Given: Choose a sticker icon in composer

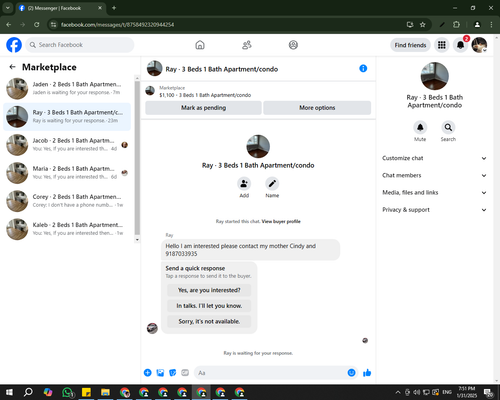Looking at the screenshot, I should (172, 373).
